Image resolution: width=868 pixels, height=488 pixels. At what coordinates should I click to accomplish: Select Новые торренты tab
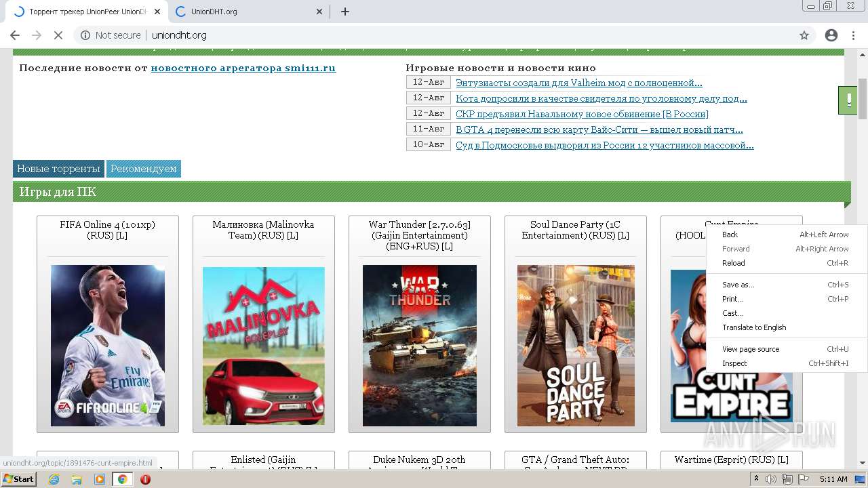(x=58, y=169)
